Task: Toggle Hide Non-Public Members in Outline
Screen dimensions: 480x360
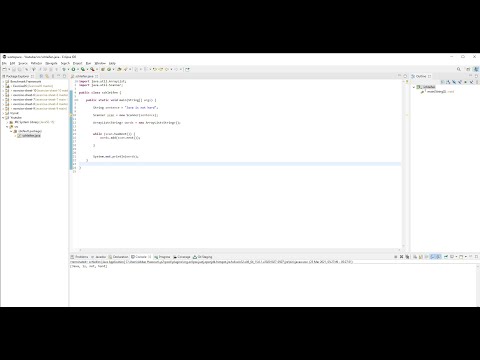Action: tap(465, 82)
